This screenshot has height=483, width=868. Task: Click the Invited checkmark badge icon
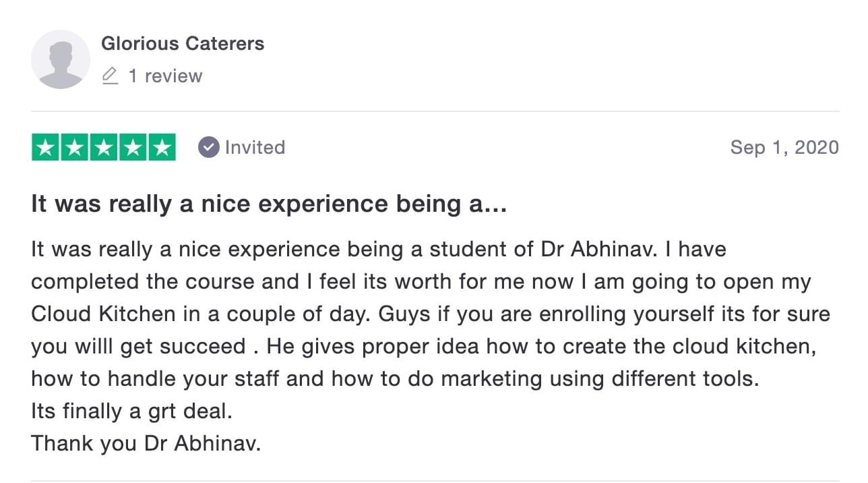pos(209,147)
